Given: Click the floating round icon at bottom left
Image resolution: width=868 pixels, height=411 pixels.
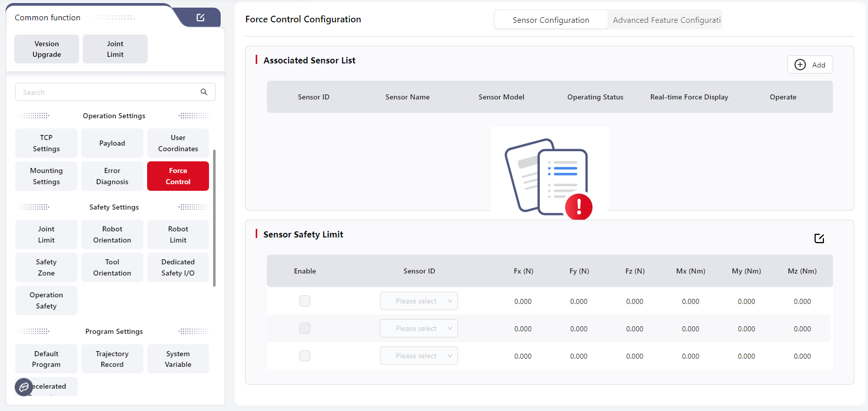Looking at the screenshot, I should pos(24,387).
